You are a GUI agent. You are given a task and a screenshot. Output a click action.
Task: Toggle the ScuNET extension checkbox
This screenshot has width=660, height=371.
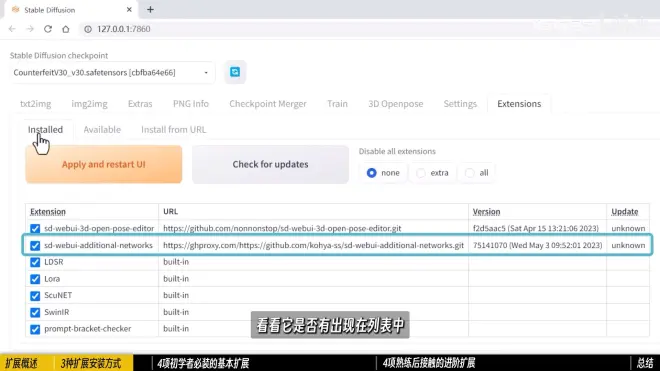35,296
